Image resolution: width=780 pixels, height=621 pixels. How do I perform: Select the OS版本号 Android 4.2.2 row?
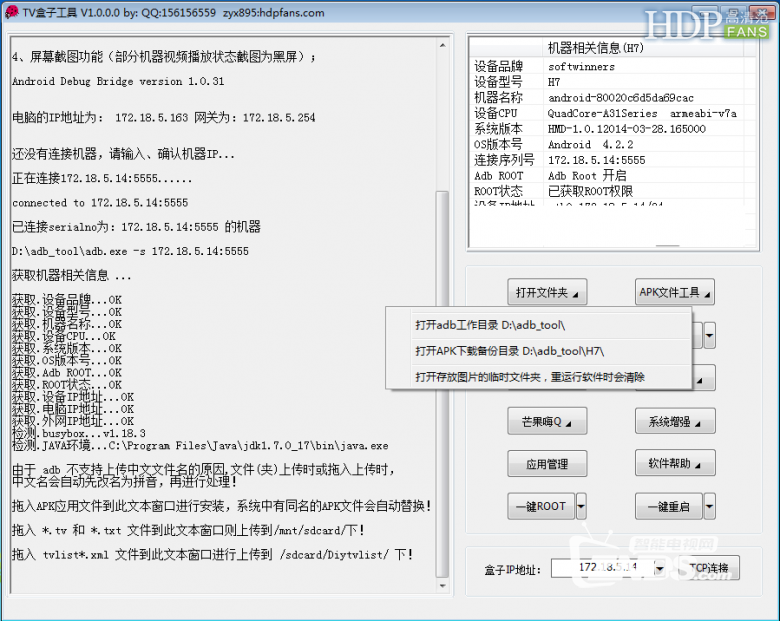click(613, 144)
